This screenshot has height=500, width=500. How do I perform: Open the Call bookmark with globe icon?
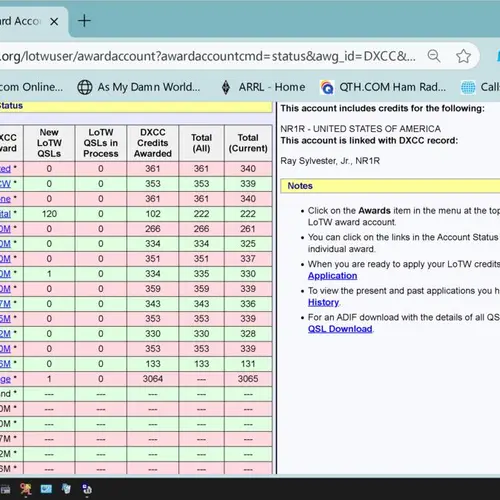(480, 87)
